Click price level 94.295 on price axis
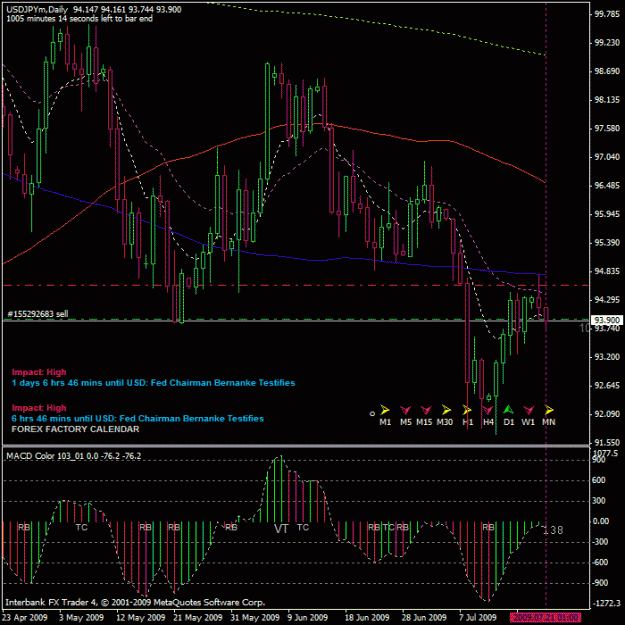625x625 pixels. pos(607,300)
